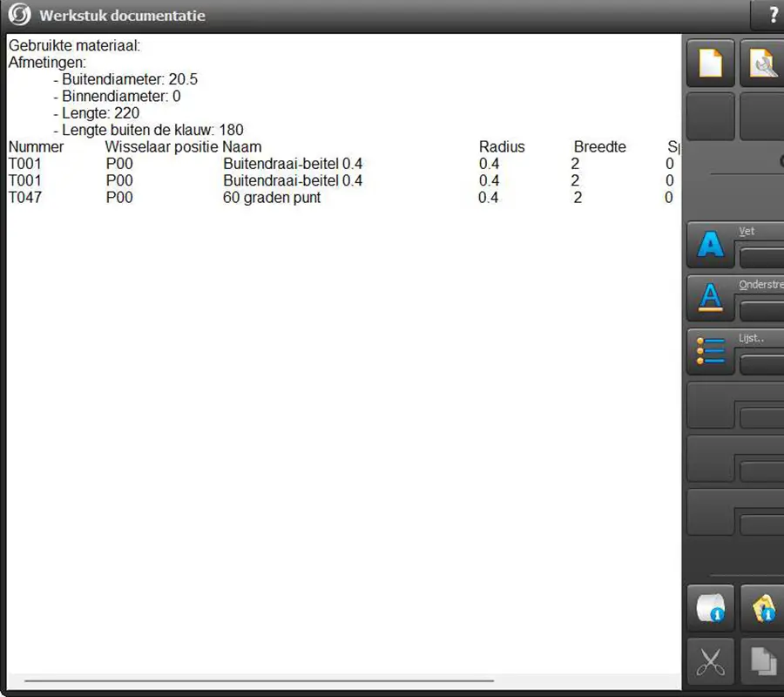The height and width of the screenshot is (697, 784).
Task: Click the button under Lijst.. label
Action: [x=761, y=364]
